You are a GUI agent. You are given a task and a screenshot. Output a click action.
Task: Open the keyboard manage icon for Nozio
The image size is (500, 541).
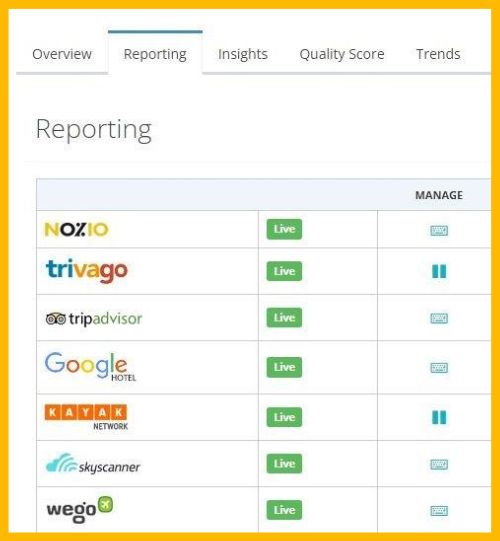(x=439, y=230)
